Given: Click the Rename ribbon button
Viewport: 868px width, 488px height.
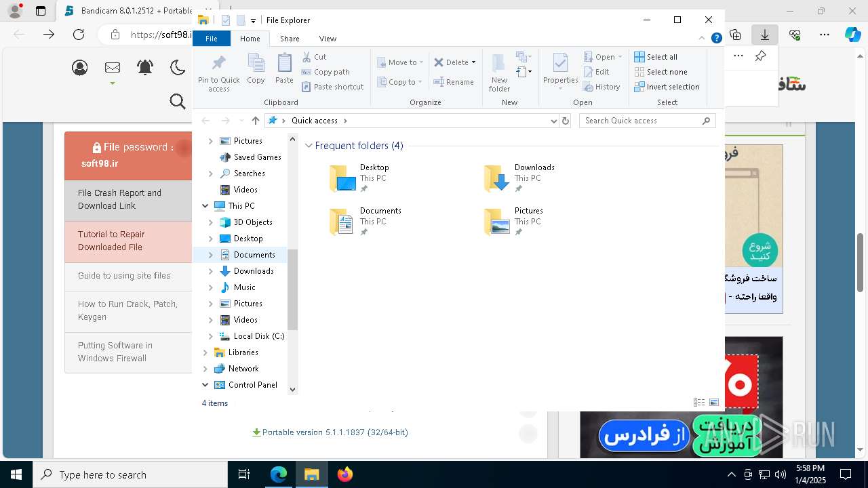Looking at the screenshot, I should click(x=454, y=82).
